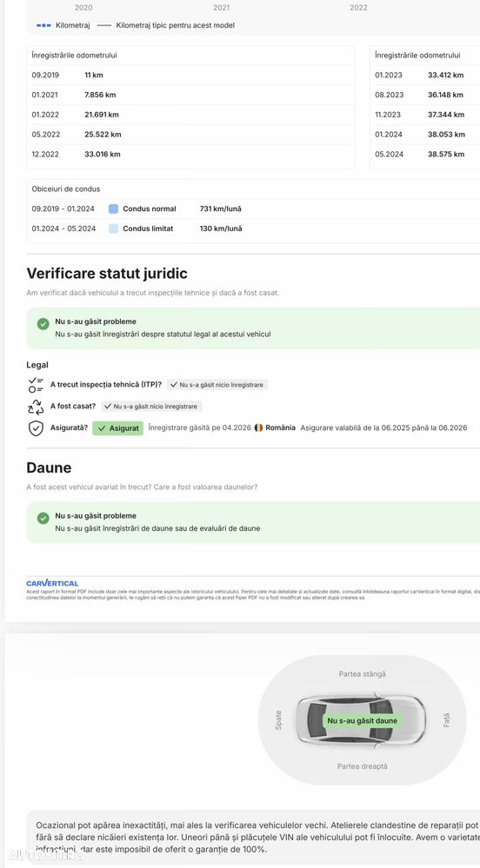
Task: Click the ITP inspection checklist icon
Action: pos(36,385)
